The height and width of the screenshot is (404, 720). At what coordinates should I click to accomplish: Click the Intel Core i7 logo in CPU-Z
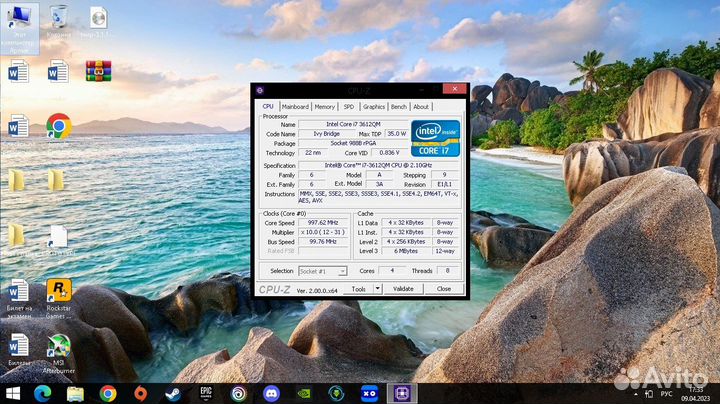tap(435, 138)
